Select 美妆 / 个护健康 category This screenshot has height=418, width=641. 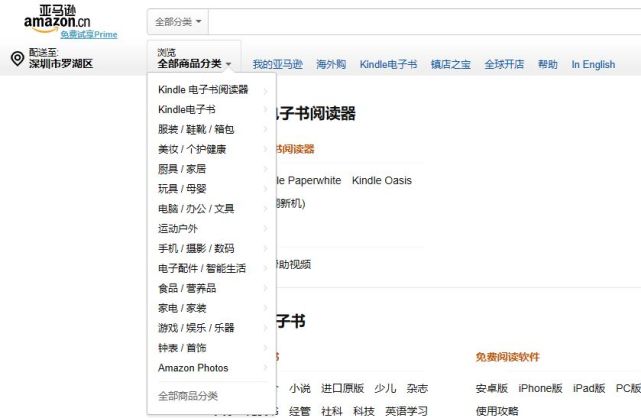(x=192, y=149)
